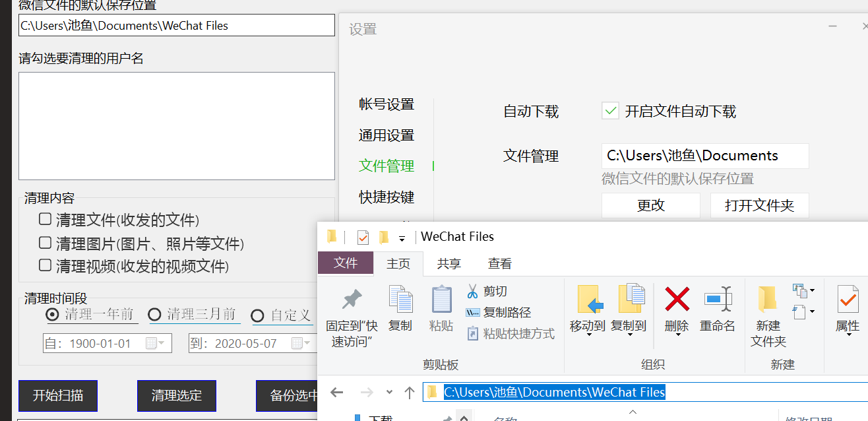Click the red X 删除 icon

[677, 300]
